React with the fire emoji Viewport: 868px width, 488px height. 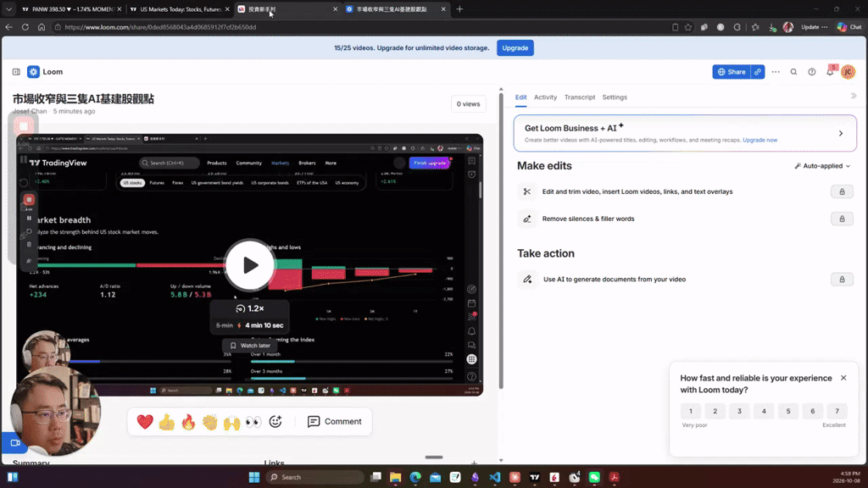(x=188, y=422)
